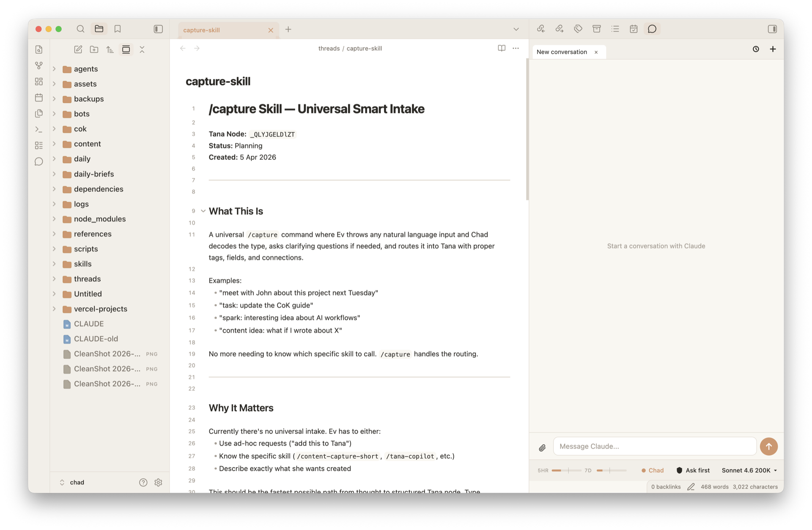Open the backlinks panel icon
The width and height of the screenshot is (812, 530).
pyautogui.click(x=541, y=29)
